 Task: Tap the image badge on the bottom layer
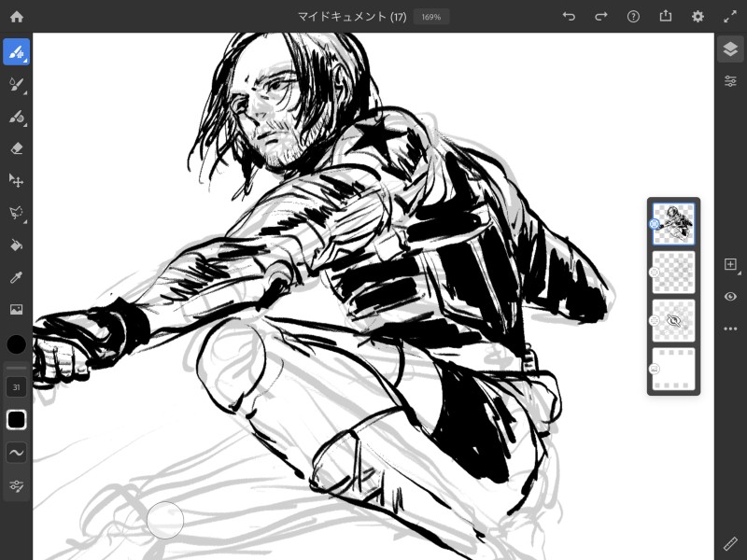coord(655,369)
